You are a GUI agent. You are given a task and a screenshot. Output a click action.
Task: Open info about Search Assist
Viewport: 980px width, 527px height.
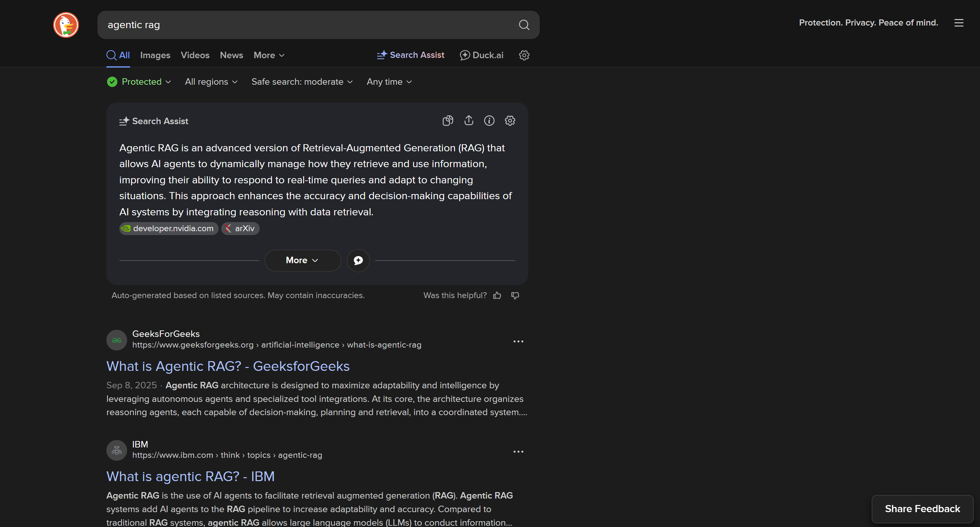click(489, 121)
